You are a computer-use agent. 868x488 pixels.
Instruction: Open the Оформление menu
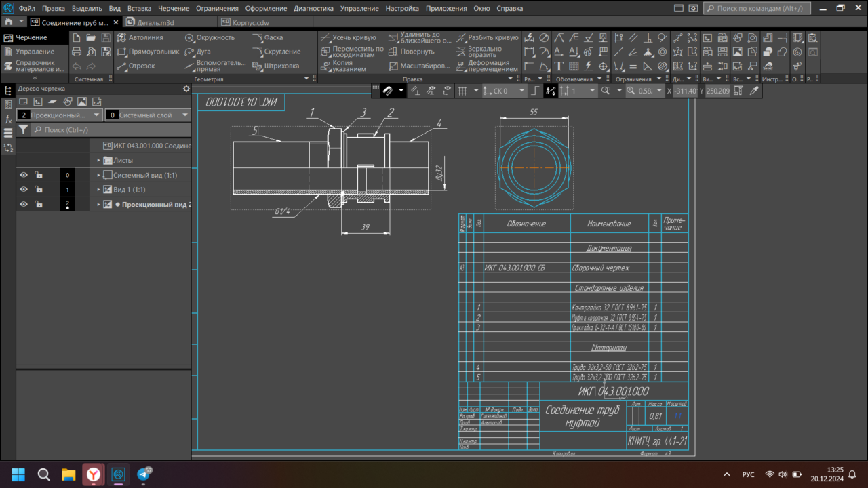267,8
